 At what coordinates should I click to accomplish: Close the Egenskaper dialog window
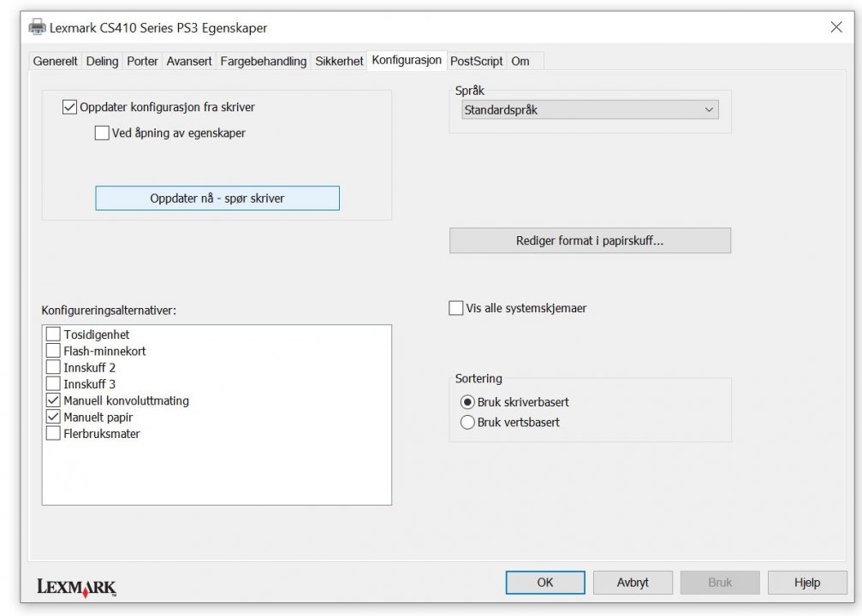(x=836, y=27)
